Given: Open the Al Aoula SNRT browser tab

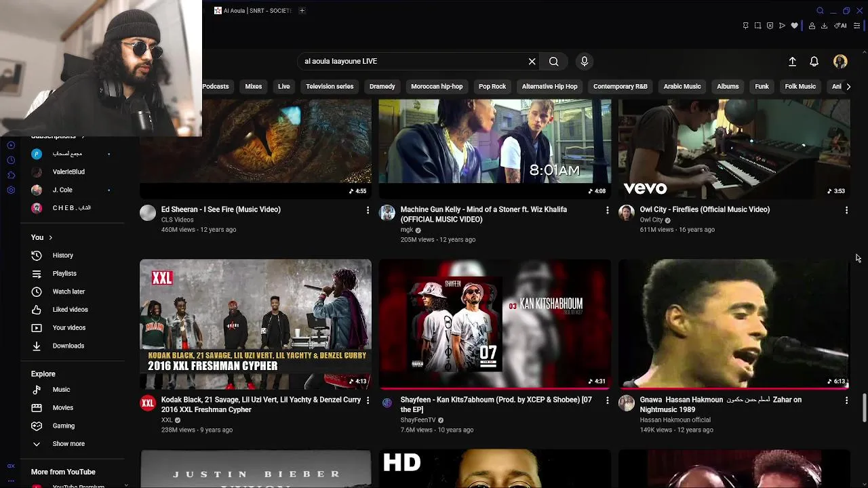Looking at the screenshot, I should (253, 11).
